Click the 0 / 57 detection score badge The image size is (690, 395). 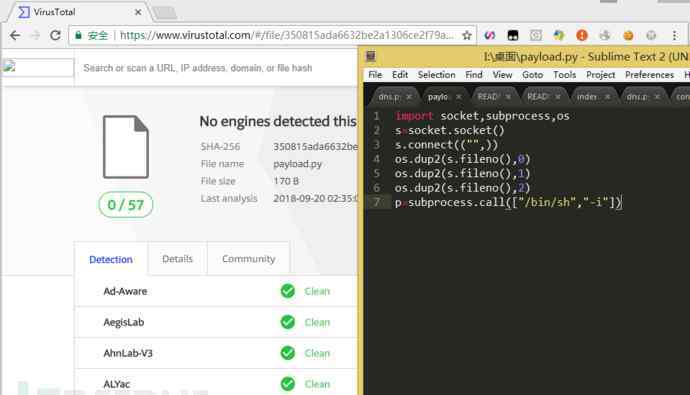[x=126, y=205]
